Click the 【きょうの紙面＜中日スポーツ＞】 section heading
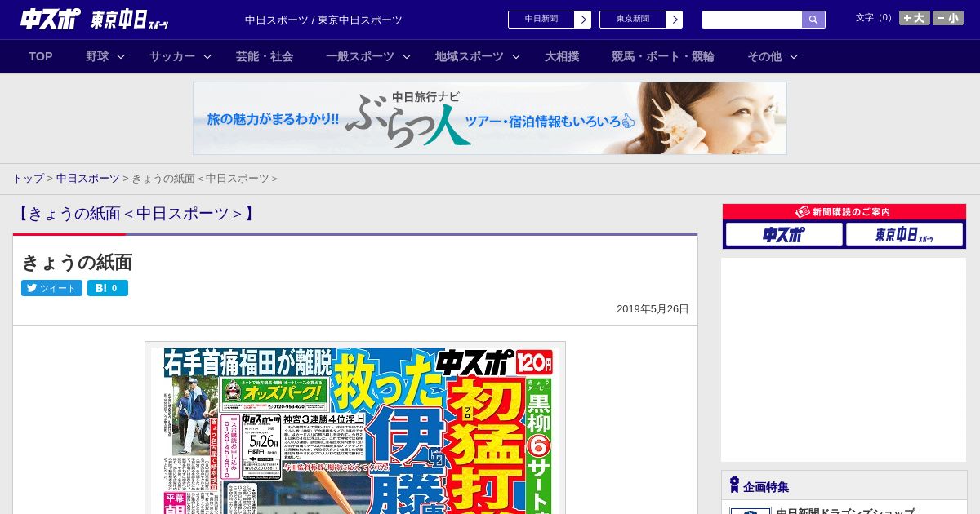Image resolution: width=980 pixels, height=514 pixels. (x=136, y=214)
